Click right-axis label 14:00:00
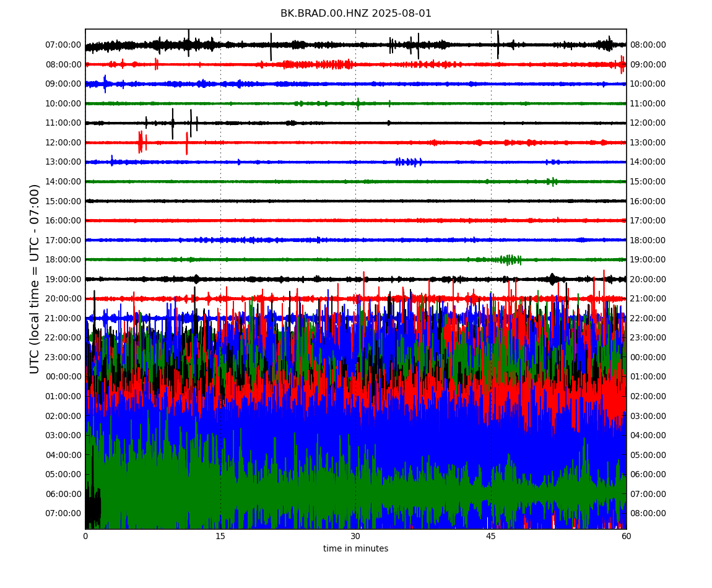Screen dimensions: 712x588 tap(648, 162)
